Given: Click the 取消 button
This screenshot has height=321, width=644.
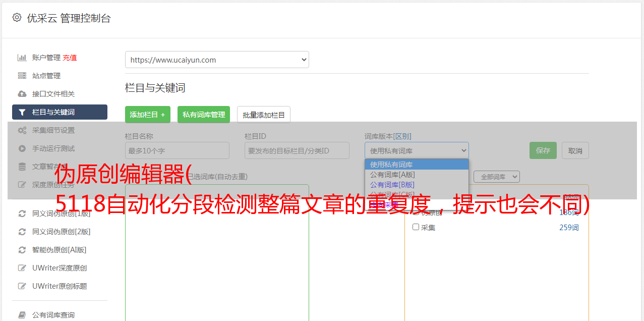Looking at the screenshot, I should point(575,150).
